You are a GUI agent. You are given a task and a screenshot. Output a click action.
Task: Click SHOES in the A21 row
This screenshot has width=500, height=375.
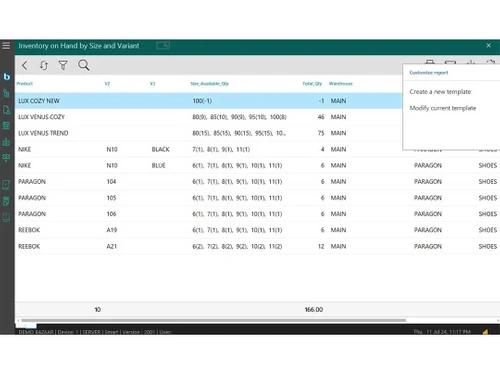488,246
